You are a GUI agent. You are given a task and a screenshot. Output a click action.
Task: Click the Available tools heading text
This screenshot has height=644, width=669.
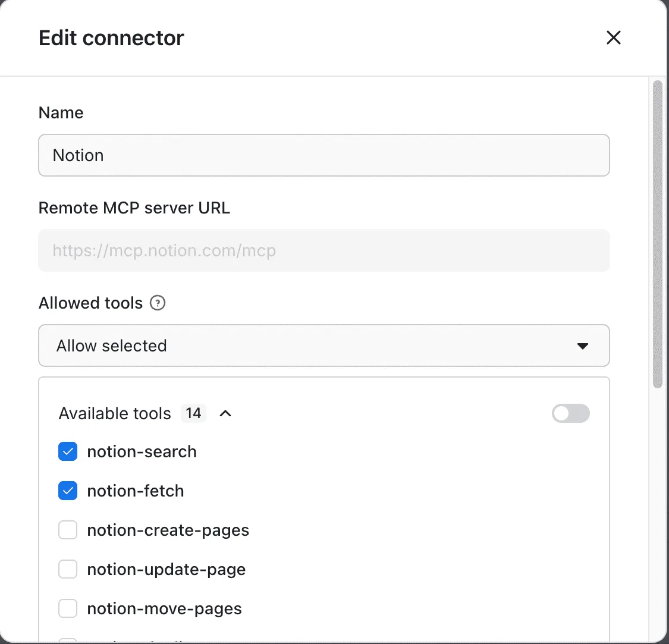click(115, 413)
